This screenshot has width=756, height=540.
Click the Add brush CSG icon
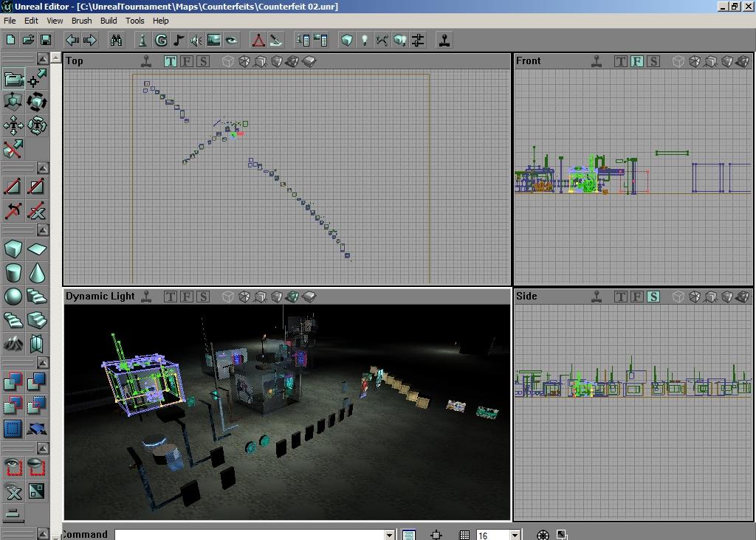coord(13,381)
